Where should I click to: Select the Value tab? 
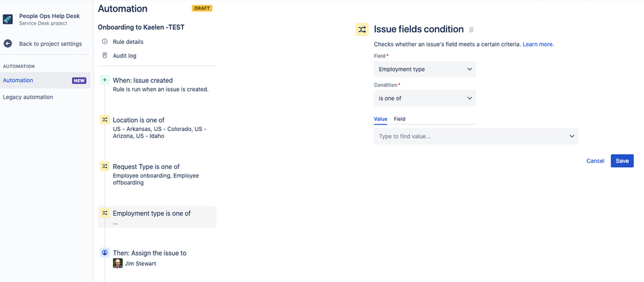[380, 119]
